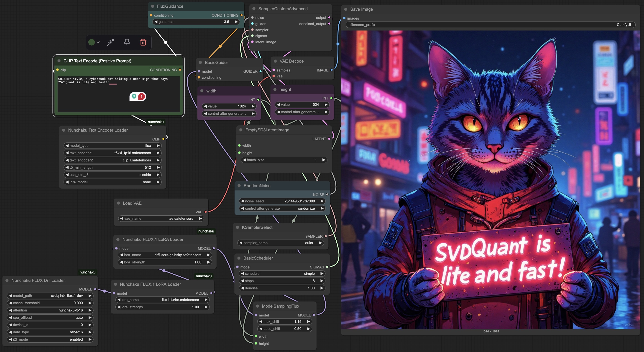This screenshot has height=352, width=644.
Task: Click the bypass node icon in toolbar
Action: [x=110, y=42]
